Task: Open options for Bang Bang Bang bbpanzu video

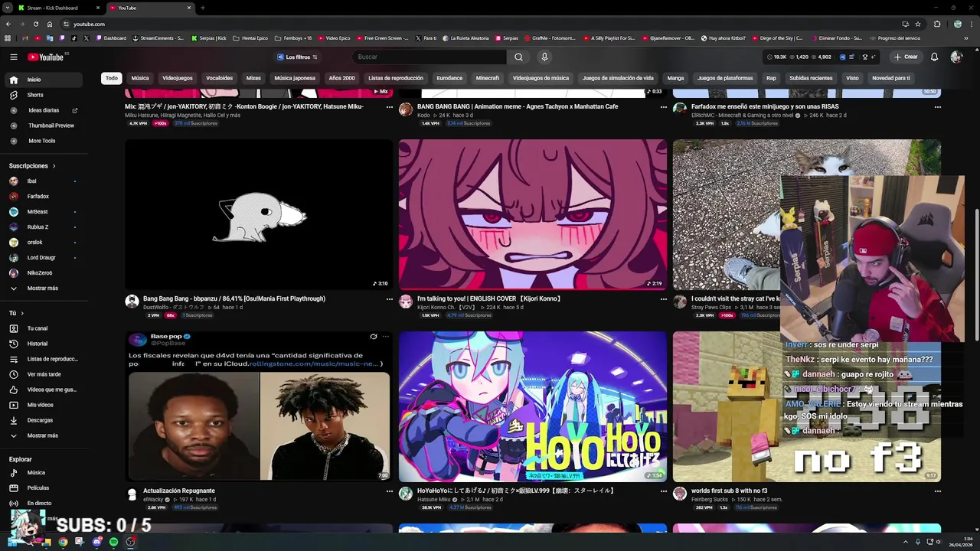Action: (x=389, y=299)
